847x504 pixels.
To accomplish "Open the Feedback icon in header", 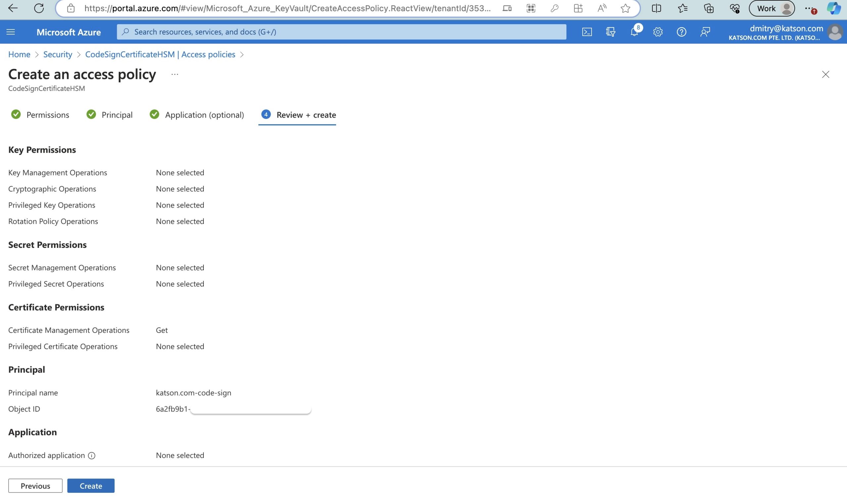I will click(x=705, y=32).
